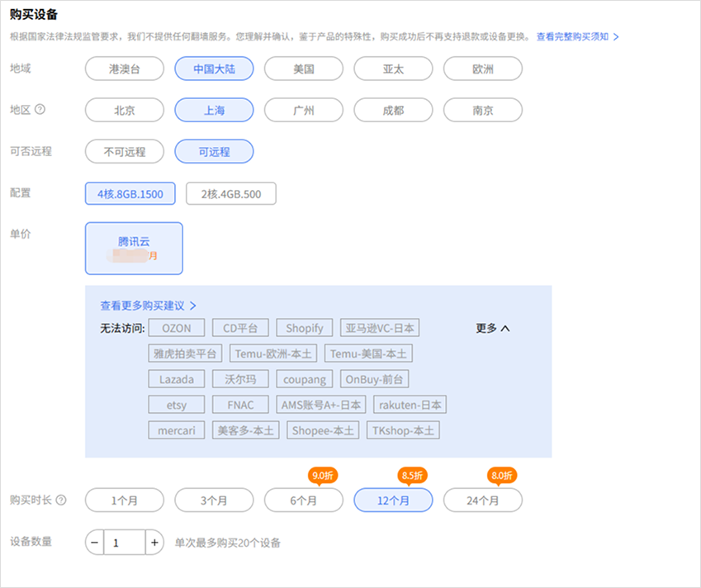
Task: Select 美国 as the region
Action: tap(303, 69)
